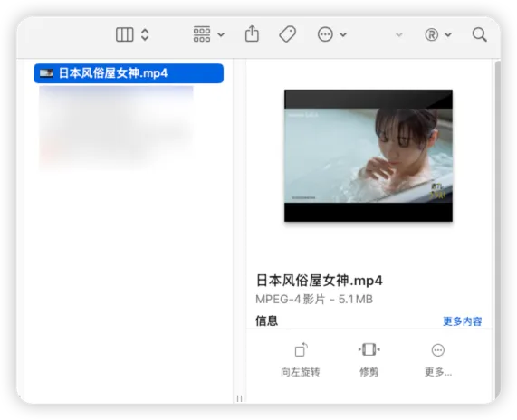Click the preview pane vertical scrollbar

point(497,231)
